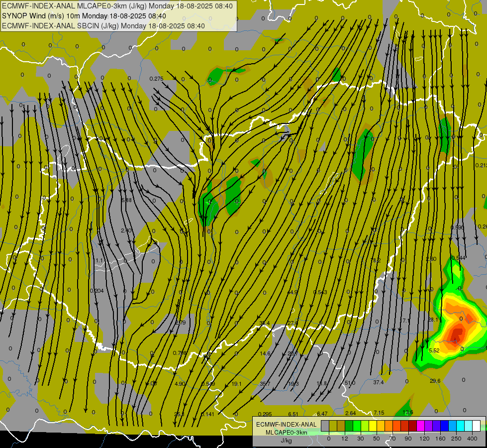Click the map value '14.6'
Screen dimensions: 487x448
pos(265,353)
